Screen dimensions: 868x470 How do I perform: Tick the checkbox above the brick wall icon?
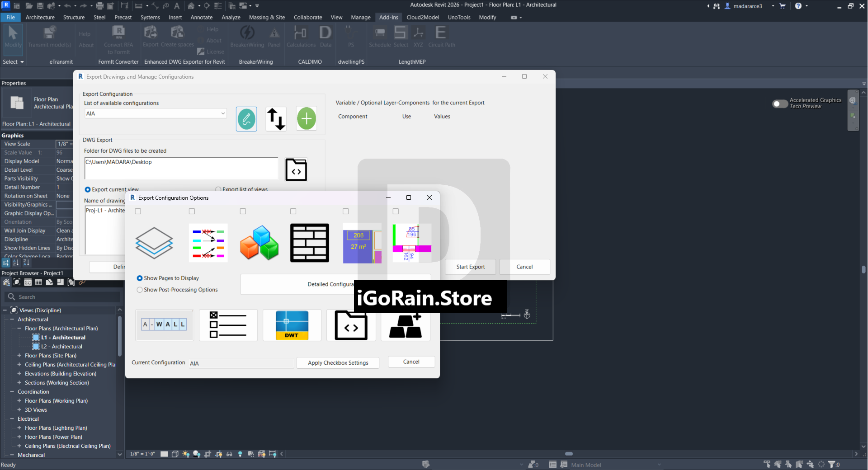[x=293, y=211]
